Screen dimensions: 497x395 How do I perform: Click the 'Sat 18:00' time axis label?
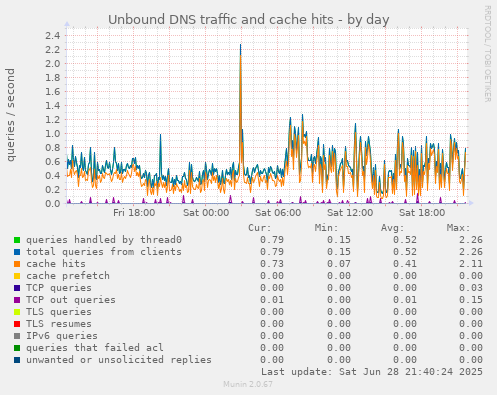click(x=422, y=213)
